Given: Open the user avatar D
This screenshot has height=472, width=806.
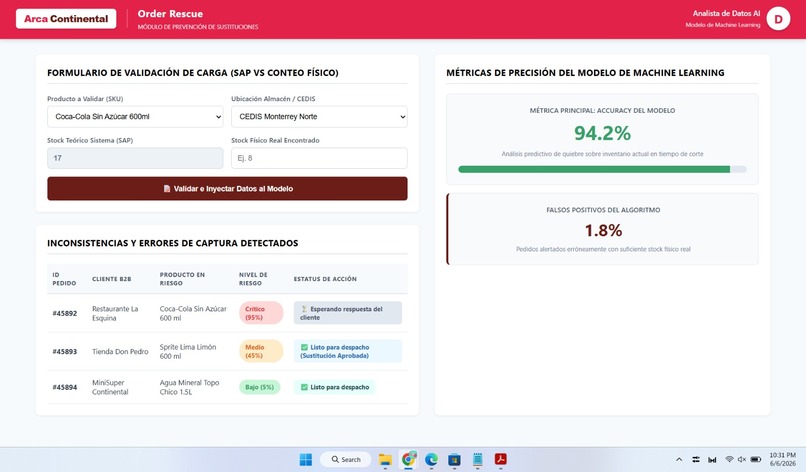Looking at the screenshot, I should coord(778,19).
